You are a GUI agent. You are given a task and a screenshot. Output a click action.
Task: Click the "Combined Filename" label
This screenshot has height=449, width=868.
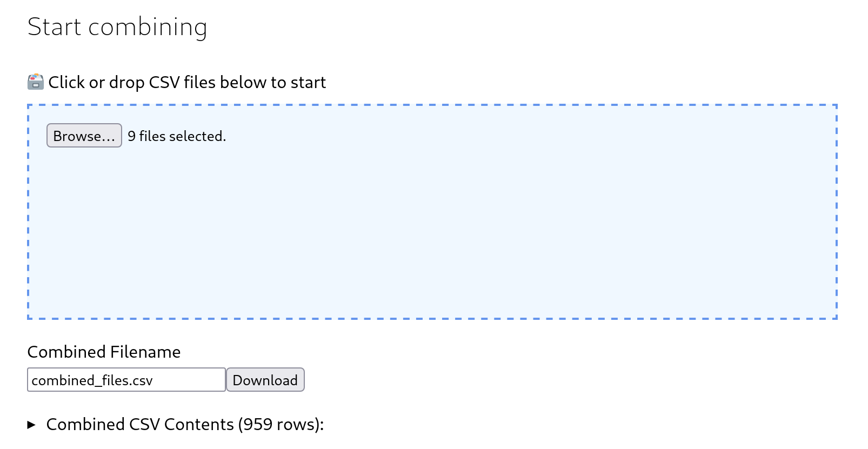tap(104, 352)
